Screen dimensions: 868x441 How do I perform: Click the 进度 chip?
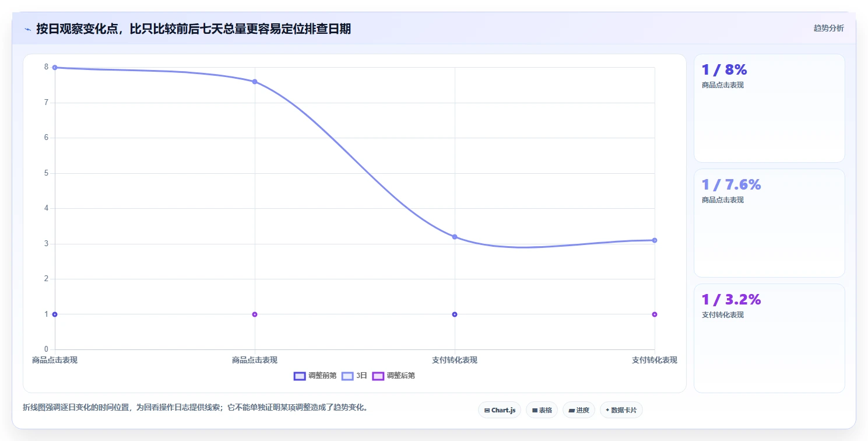[578, 410]
